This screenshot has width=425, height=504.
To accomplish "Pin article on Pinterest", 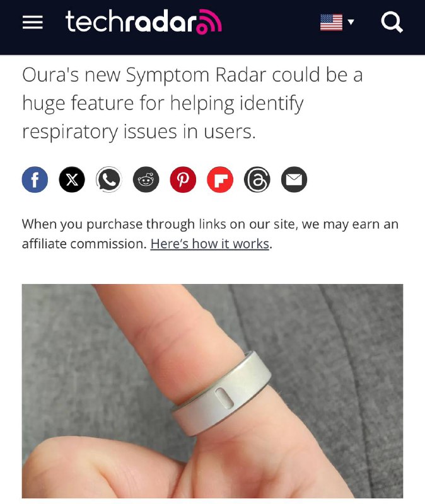I will point(183,180).
